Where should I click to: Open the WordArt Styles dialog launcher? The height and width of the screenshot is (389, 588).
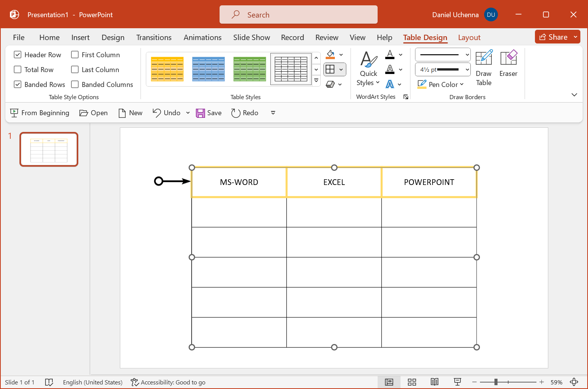405,97
